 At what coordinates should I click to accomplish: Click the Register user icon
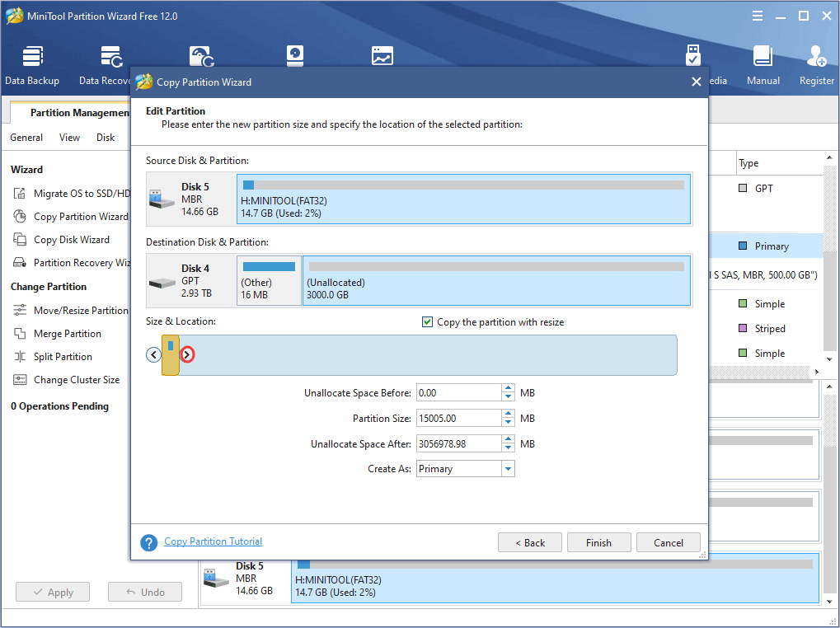coord(816,56)
